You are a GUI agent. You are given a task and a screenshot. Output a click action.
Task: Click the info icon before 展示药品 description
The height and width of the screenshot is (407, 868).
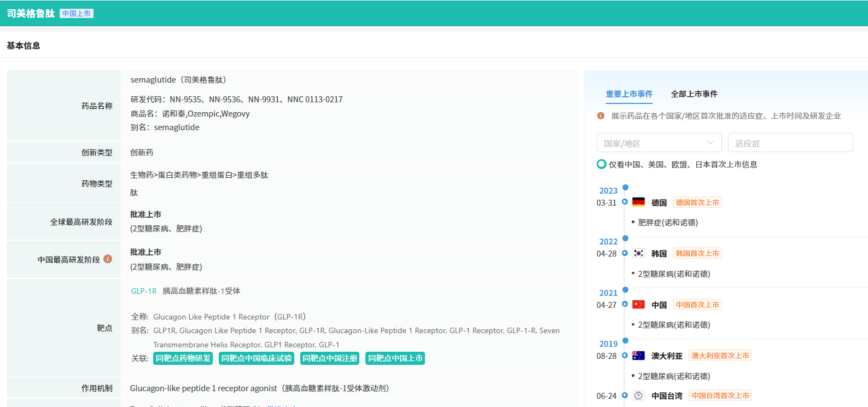pyautogui.click(x=601, y=115)
